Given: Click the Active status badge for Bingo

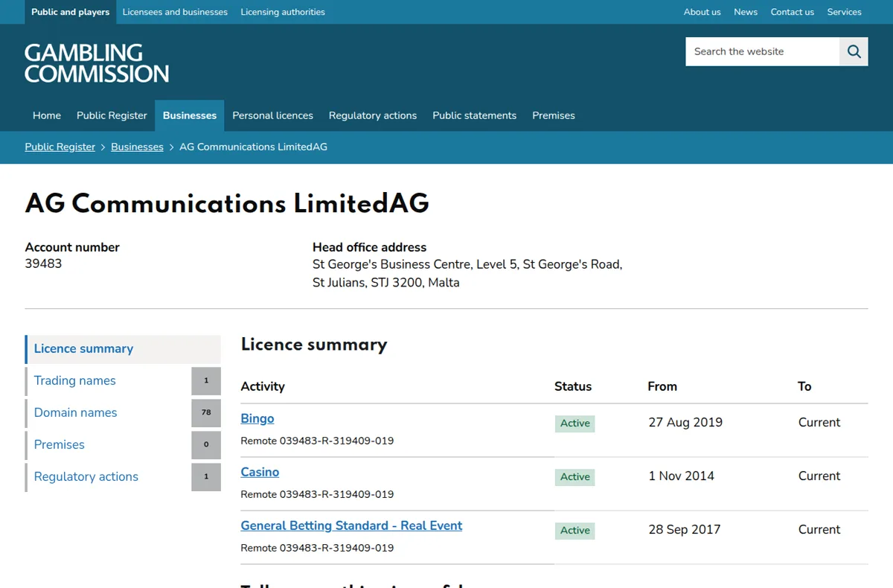Looking at the screenshot, I should point(575,423).
